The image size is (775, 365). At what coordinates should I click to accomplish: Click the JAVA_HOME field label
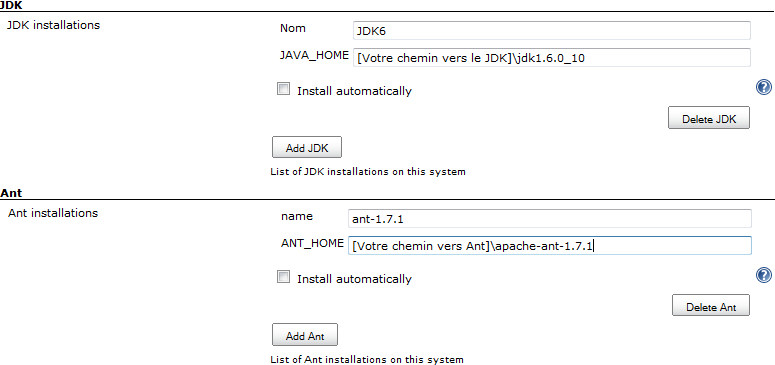(314, 55)
